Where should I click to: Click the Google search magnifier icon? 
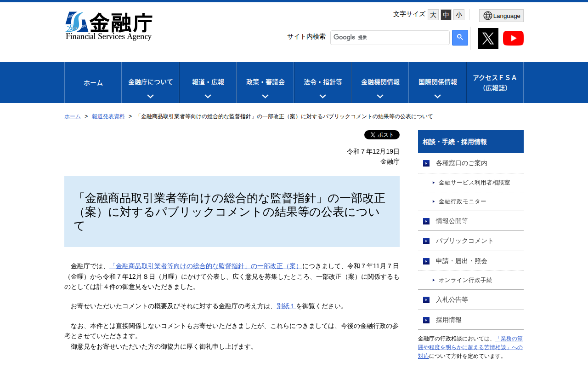coord(459,38)
